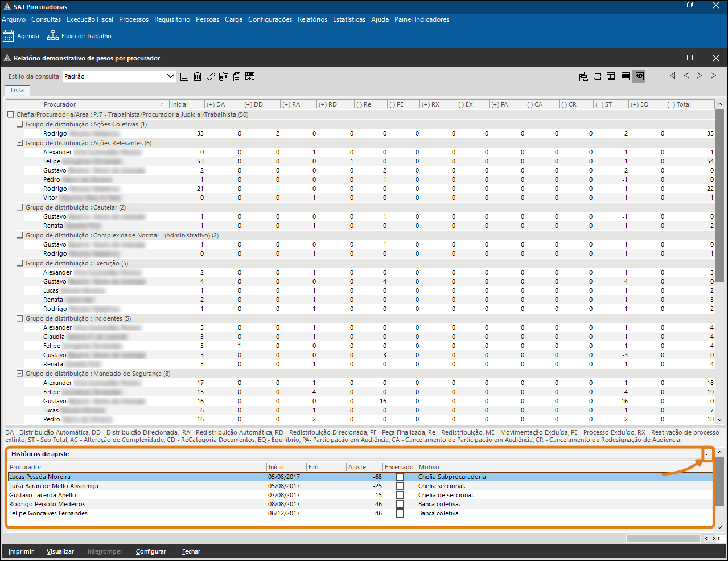Click the Procurador column header

pos(102,104)
